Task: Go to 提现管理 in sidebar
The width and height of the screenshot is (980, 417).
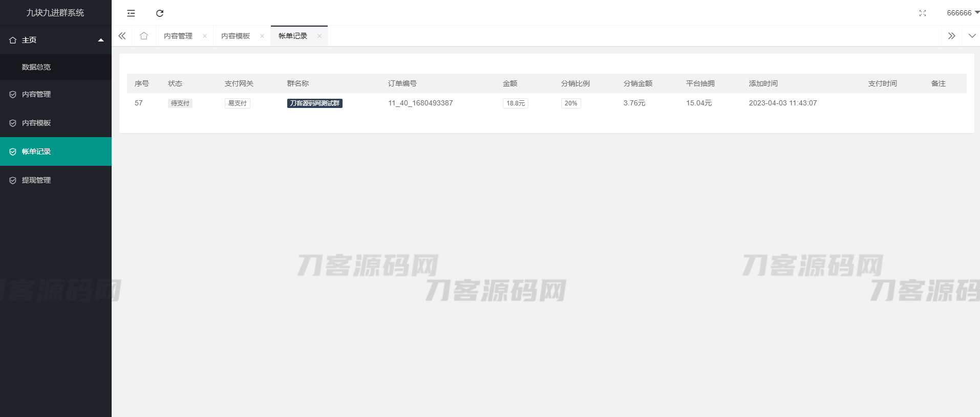Action: click(36, 180)
